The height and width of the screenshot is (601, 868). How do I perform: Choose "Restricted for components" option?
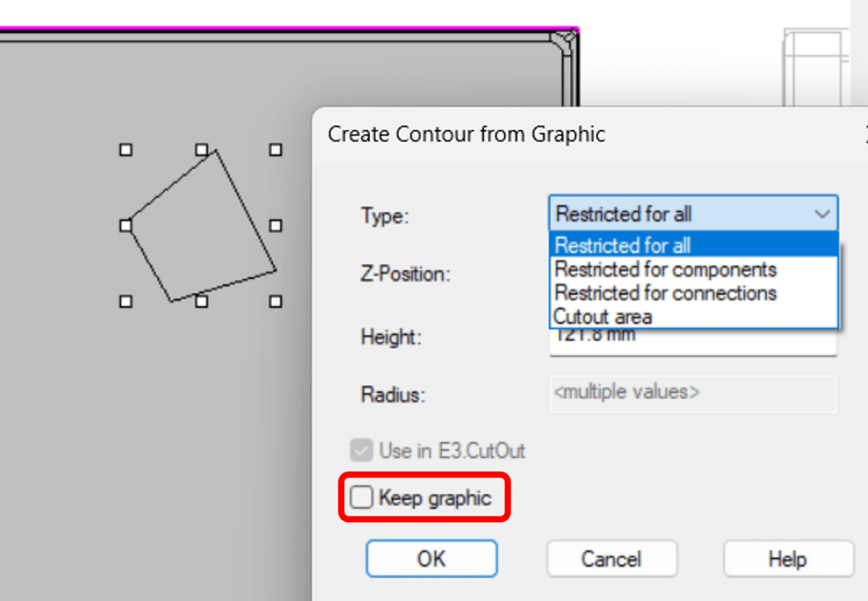(x=665, y=269)
